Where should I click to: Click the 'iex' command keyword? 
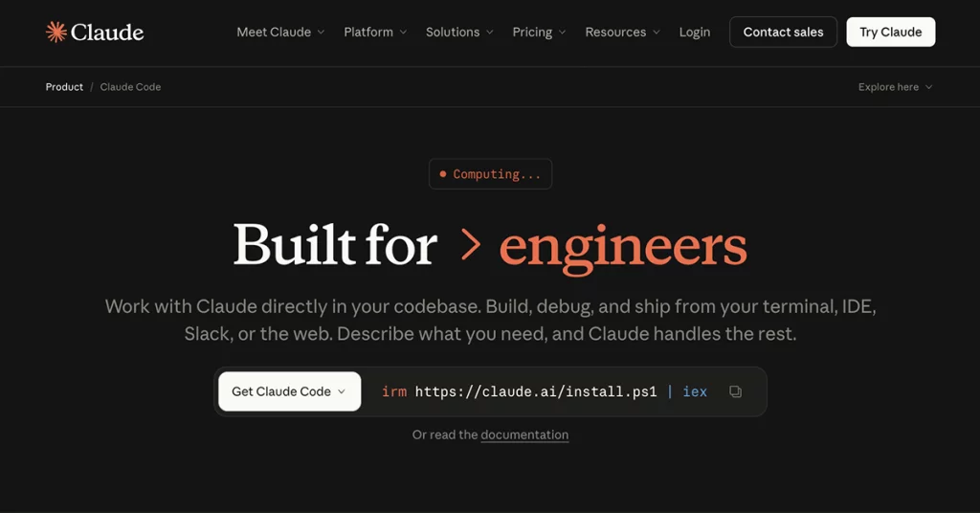[x=695, y=391]
